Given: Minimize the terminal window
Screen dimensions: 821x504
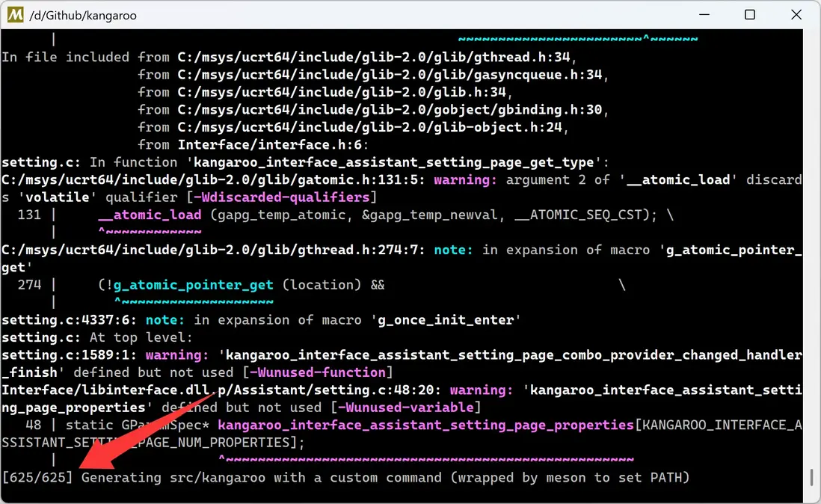Looking at the screenshot, I should pyautogui.click(x=704, y=15).
